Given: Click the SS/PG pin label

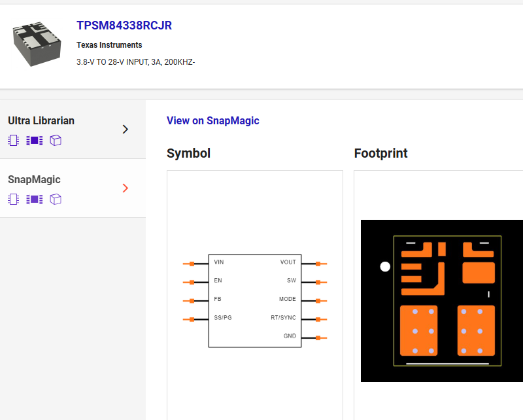Looking at the screenshot, I should click(223, 317).
